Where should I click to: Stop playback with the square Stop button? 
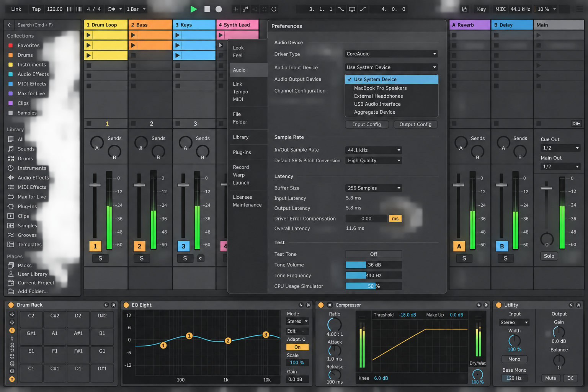(x=207, y=9)
